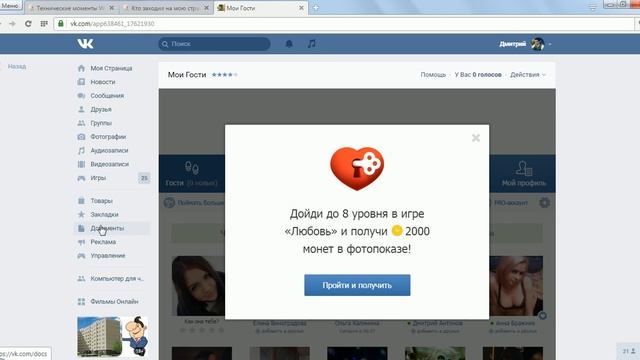Click Назад link on left
The image size is (640, 360).
[x=17, y=66]
